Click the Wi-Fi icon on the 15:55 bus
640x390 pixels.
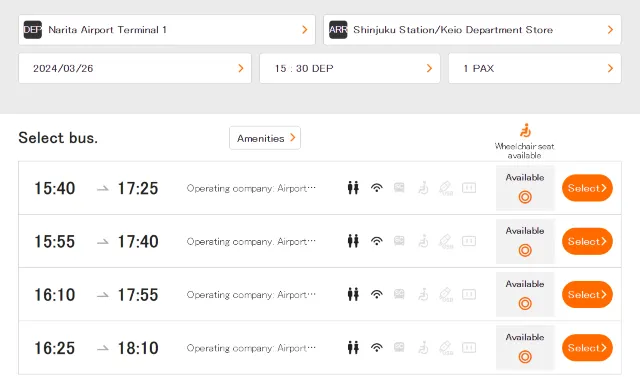point(377,241)
